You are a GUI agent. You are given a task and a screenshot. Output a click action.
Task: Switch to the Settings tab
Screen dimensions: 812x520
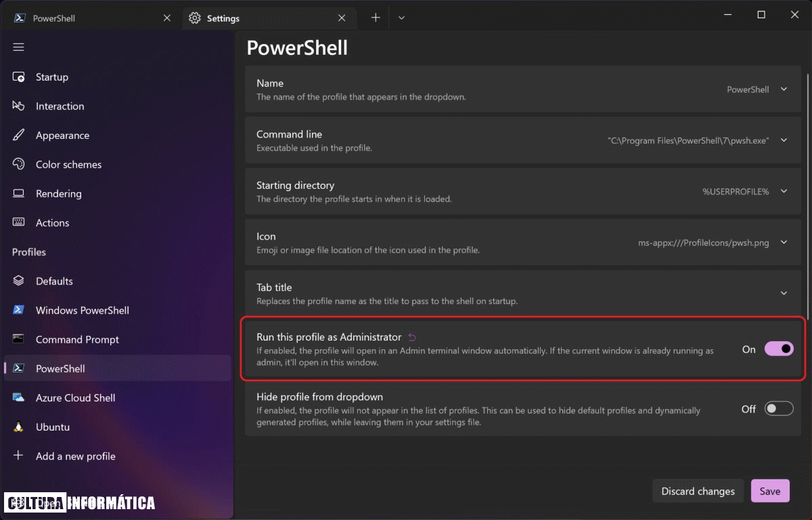[x=268, y=18]
